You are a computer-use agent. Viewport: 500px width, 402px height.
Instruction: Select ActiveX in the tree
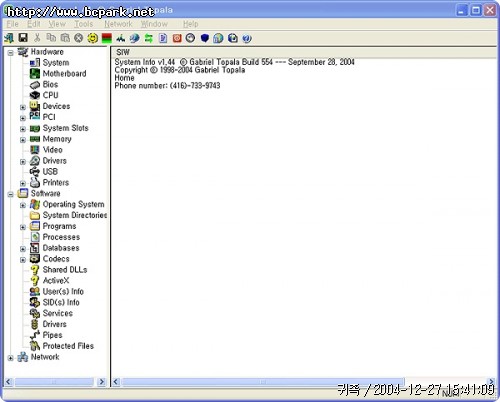56,280
